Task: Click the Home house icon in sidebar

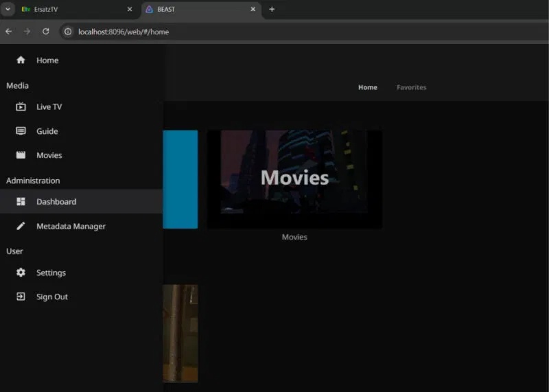Action: pos(21,60)
